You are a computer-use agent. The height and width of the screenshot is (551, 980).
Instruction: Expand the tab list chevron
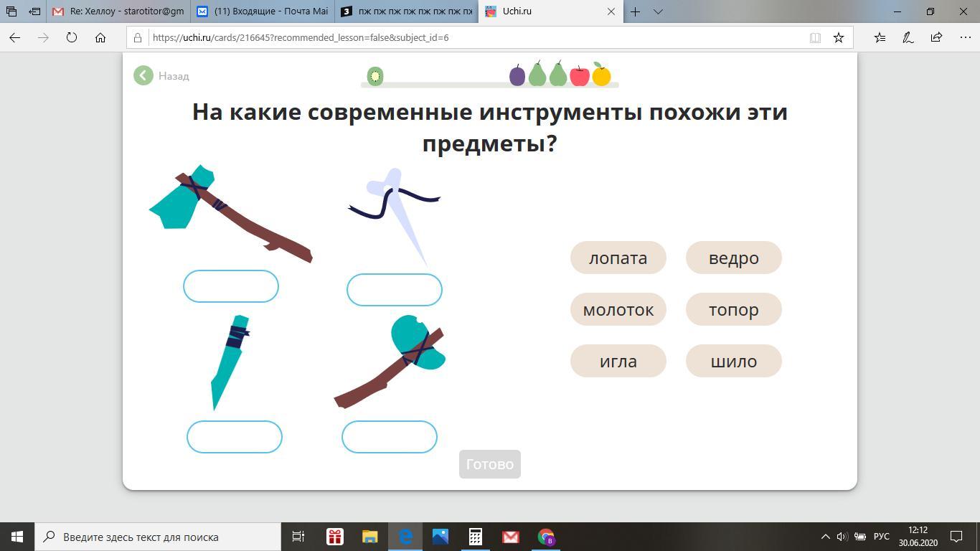coord(658,11)
